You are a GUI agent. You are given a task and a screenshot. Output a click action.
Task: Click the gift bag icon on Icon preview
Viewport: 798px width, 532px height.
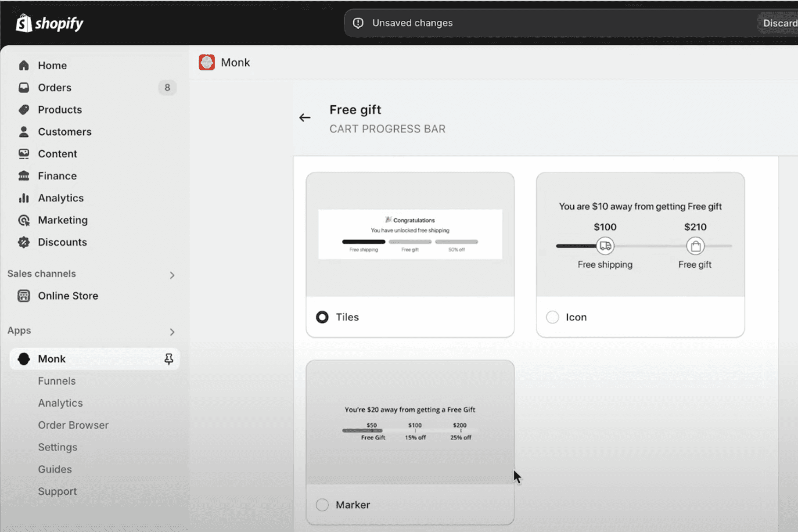point(695,246)
